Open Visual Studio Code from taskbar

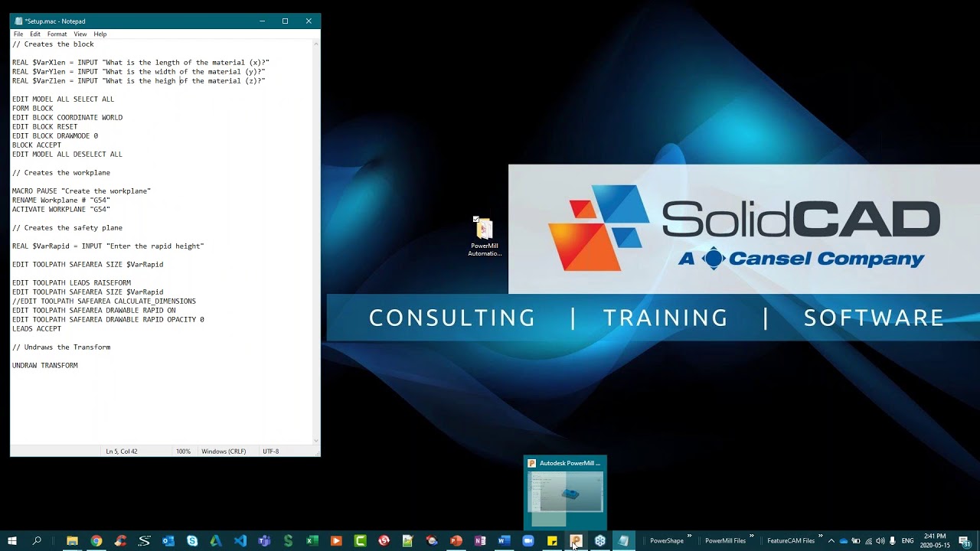pyautogui.click(x=240, y=540)
